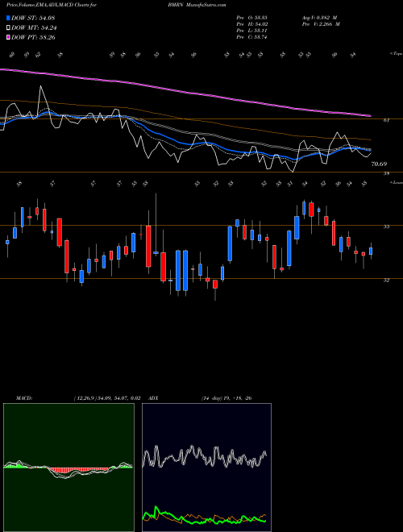Open the green MACD histogram panel
The height and width of the screenshot is (532, 403).
click(69, 468)
